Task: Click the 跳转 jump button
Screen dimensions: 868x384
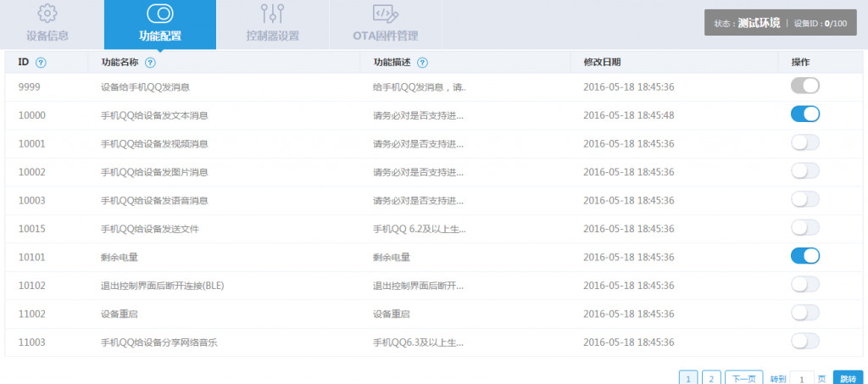Action: [848, 378]
